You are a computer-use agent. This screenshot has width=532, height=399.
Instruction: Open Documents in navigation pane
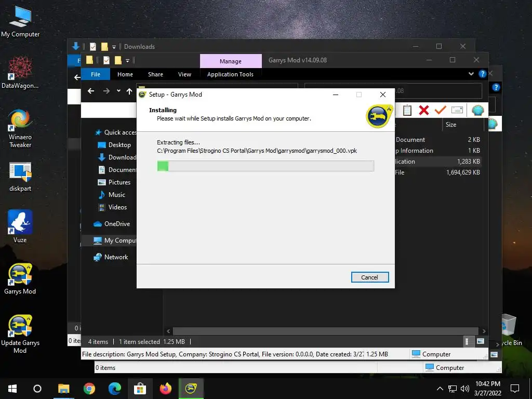pos(117,170)
